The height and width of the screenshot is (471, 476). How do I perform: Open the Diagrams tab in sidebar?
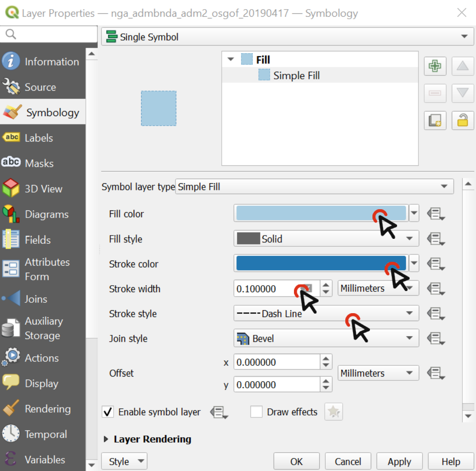coord(46,214)
